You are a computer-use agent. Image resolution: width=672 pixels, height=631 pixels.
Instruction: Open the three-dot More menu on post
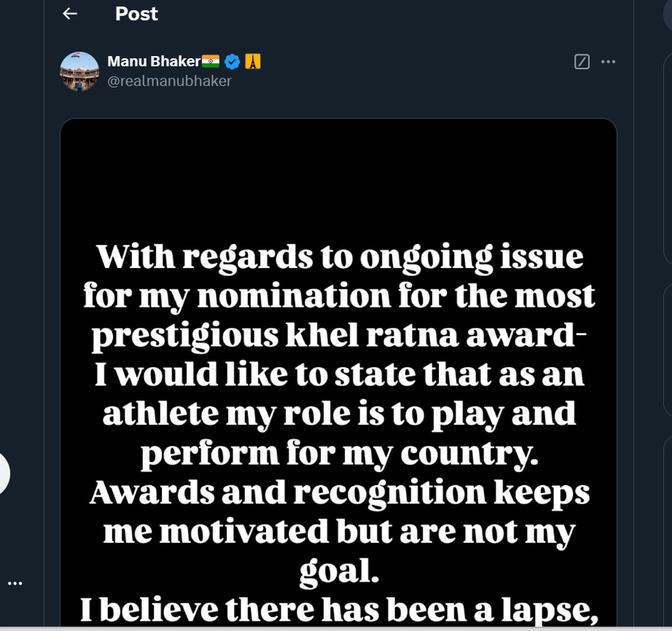[608, 62]
